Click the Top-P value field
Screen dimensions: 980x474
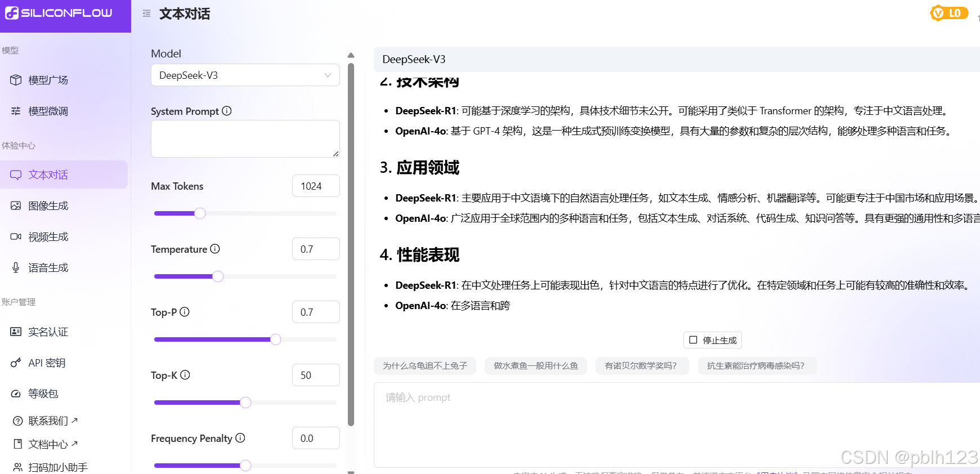(x=316, y=312)
